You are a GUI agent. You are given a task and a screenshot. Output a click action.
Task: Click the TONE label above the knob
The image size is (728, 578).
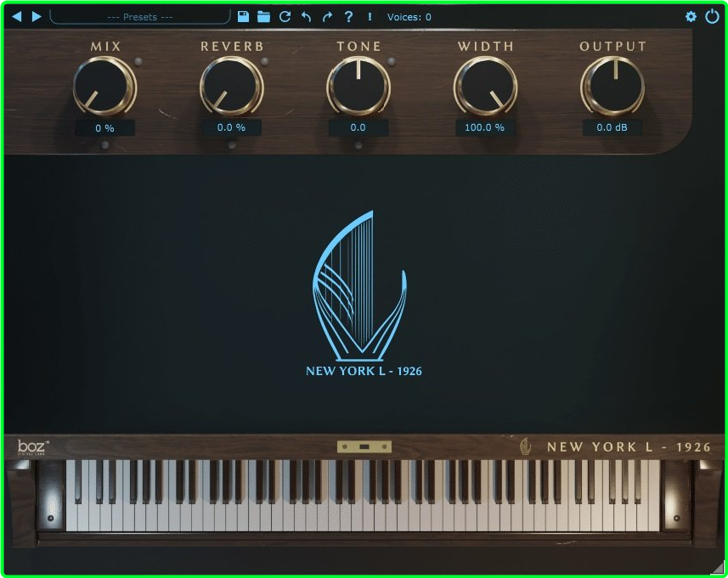click(358, 47)
